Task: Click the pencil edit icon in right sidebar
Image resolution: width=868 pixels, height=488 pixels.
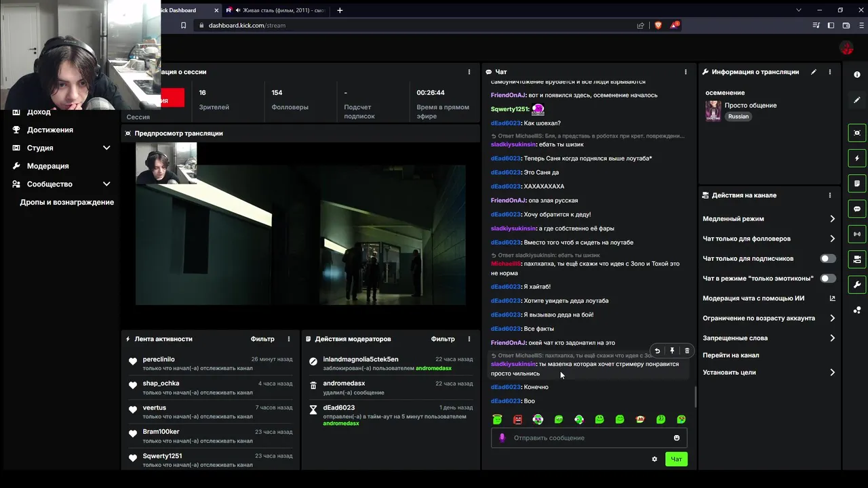Action: click(857, 100)
